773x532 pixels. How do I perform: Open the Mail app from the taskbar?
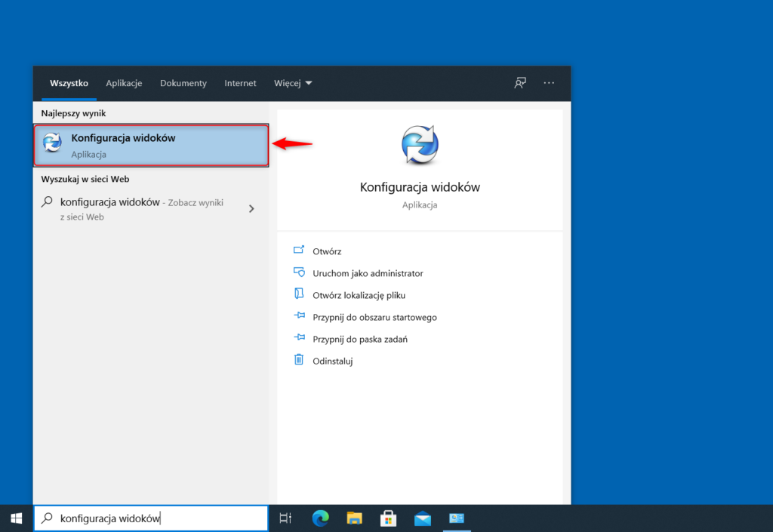point(423,518)
